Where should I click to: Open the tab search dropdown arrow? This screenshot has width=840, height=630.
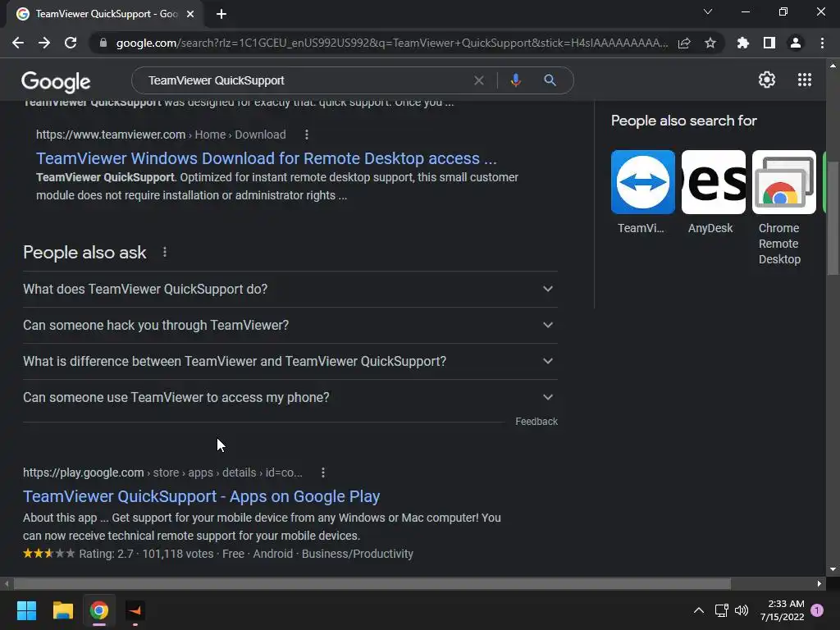[708, 11]
